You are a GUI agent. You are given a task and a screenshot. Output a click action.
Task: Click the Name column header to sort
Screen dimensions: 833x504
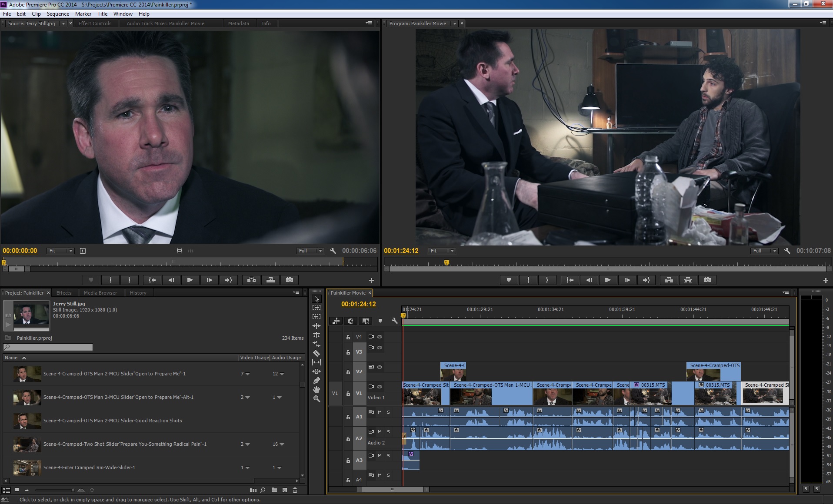pos(11,358)
